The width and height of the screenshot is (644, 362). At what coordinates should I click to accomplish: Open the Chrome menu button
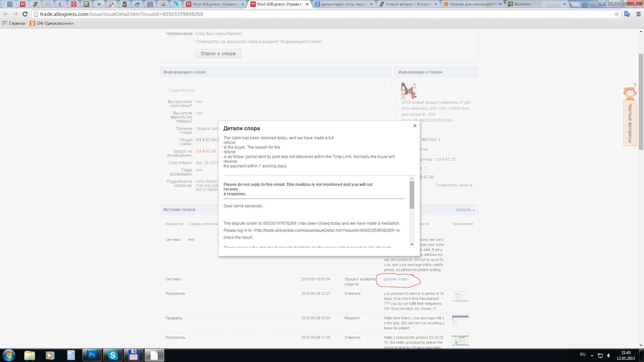point(638,14)
